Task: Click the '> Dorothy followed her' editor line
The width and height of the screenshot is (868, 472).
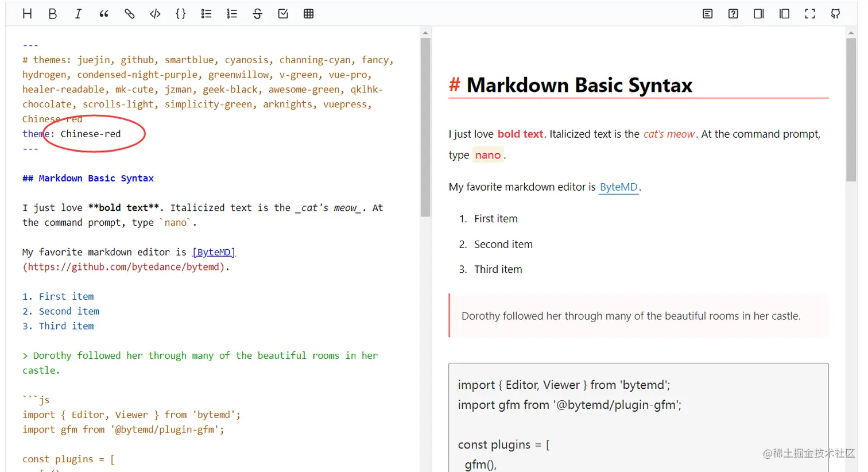Action: click(x=200, y=355)
